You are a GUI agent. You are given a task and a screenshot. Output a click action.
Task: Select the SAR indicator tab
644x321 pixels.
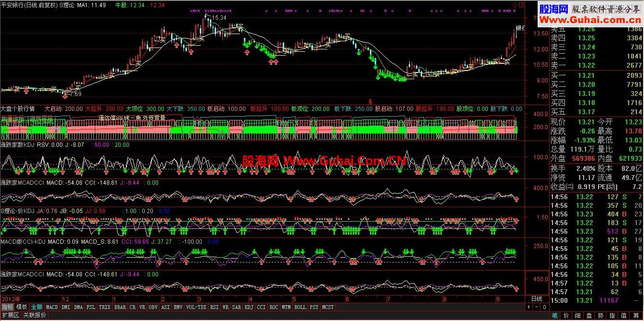tap(236, 307)
